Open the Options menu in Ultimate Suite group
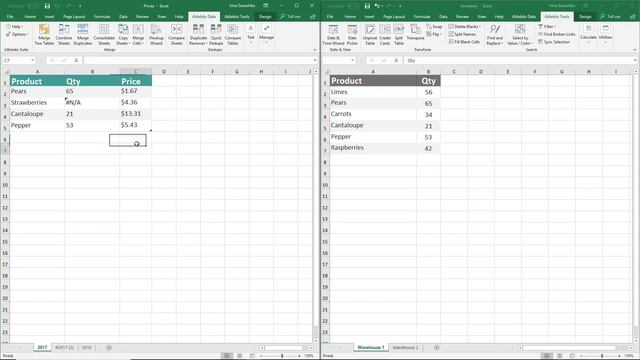The height and width of the screenshot is (360, 640). click(x=17, y=34)
